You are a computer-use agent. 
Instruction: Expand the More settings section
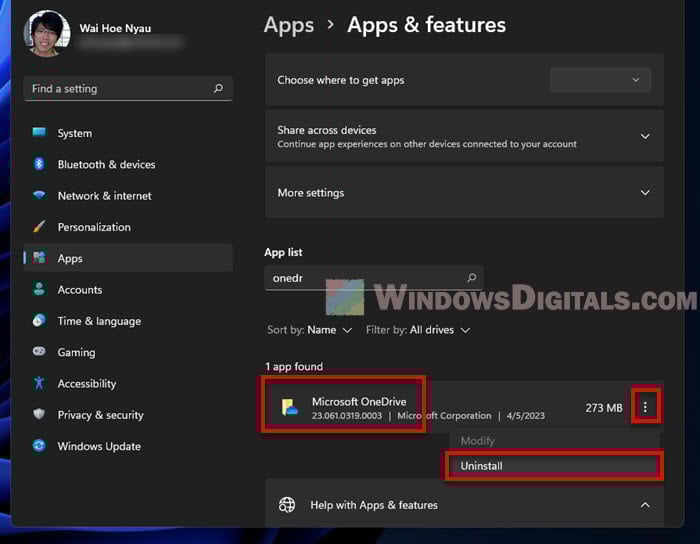645,193
